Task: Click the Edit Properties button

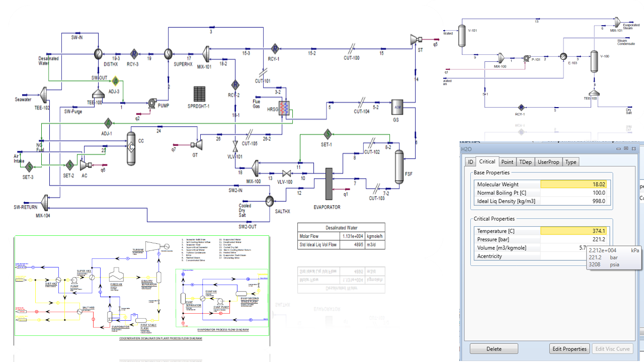Action: click(x=570, y=348)
